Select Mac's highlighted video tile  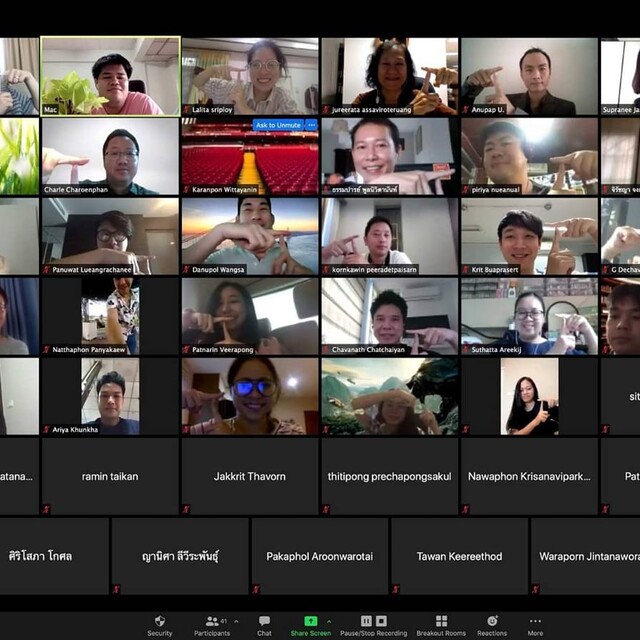pos(110,76)
